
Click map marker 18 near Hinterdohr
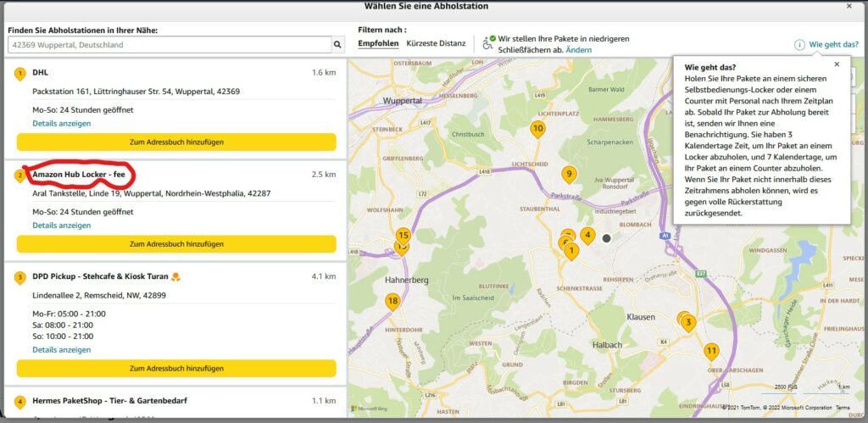[x=392, y=303]
